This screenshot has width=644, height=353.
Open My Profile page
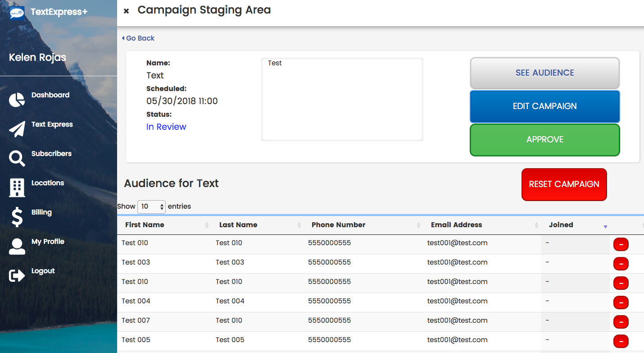48,242
